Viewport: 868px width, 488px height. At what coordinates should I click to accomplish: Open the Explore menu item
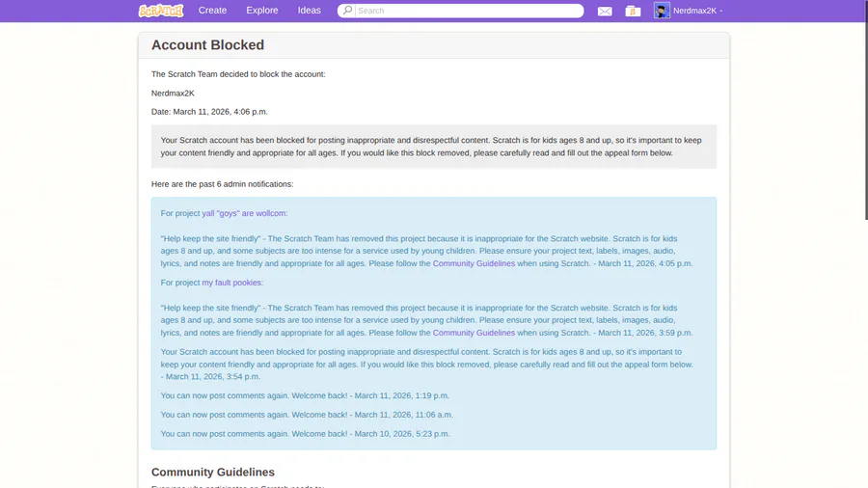coord(262,11)
